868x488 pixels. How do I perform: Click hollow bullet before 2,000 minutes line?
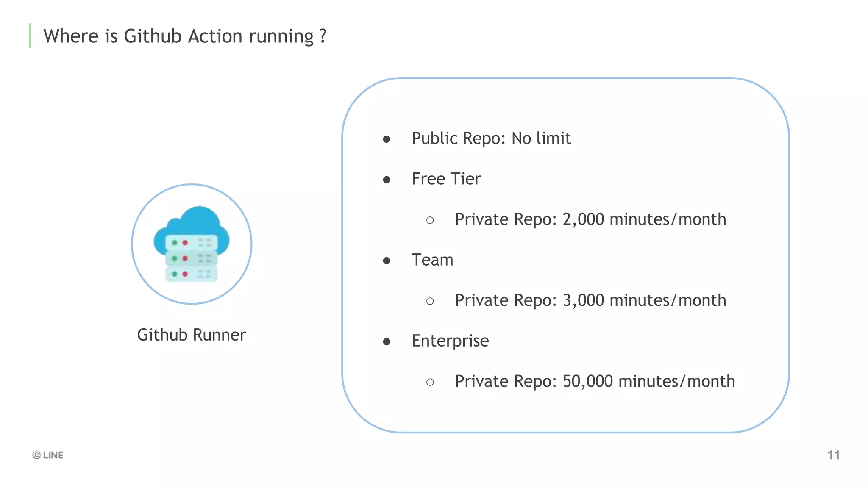[430, 220]
